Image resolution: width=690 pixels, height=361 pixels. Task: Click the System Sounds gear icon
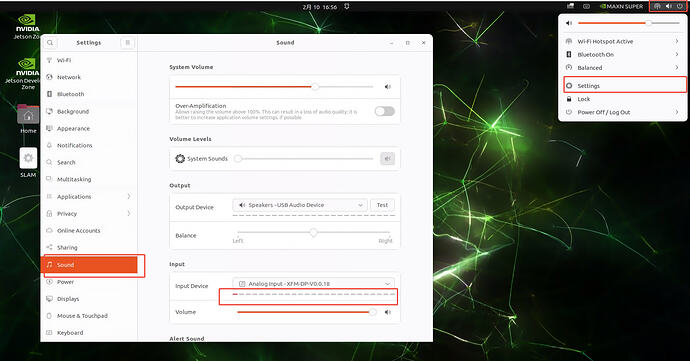point(180,158)
